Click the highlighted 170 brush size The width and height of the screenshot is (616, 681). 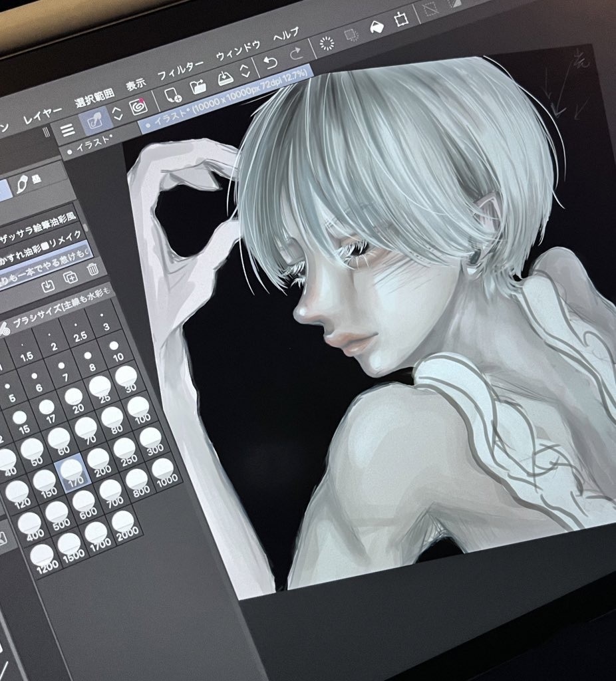click(x=73, y=473)
